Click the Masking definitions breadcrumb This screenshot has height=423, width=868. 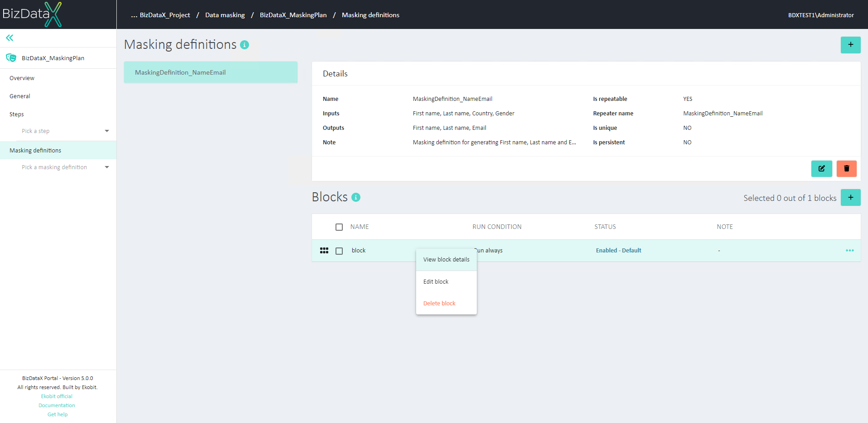point(370,15)
